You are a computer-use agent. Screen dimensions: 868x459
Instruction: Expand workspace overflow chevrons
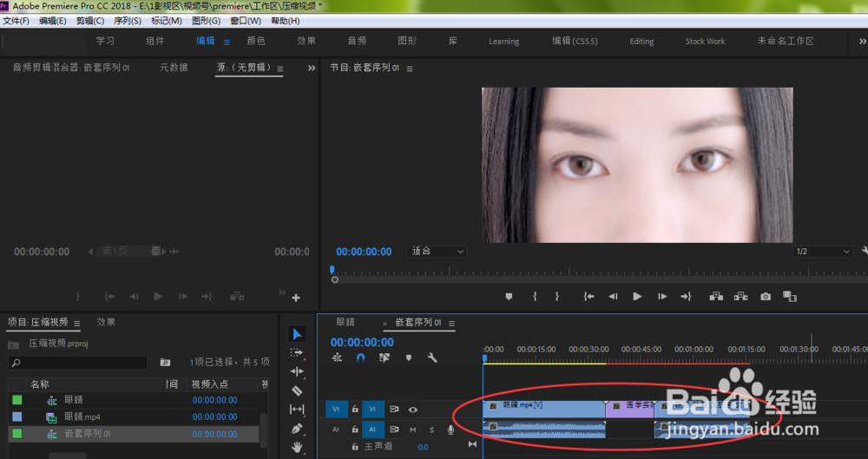point(863,42)
